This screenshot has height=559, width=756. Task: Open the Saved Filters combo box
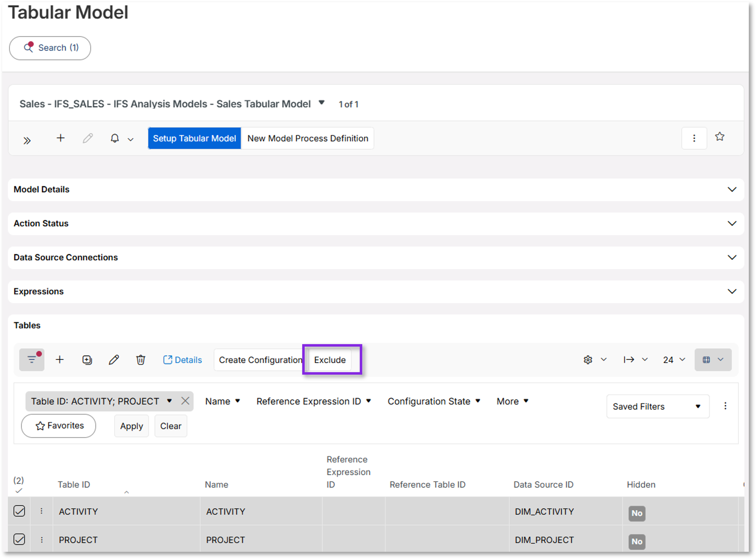tap(658, 406)
